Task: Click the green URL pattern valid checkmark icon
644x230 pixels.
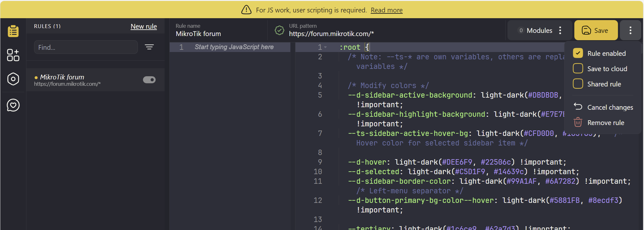Action: click(x=279, y=30)
